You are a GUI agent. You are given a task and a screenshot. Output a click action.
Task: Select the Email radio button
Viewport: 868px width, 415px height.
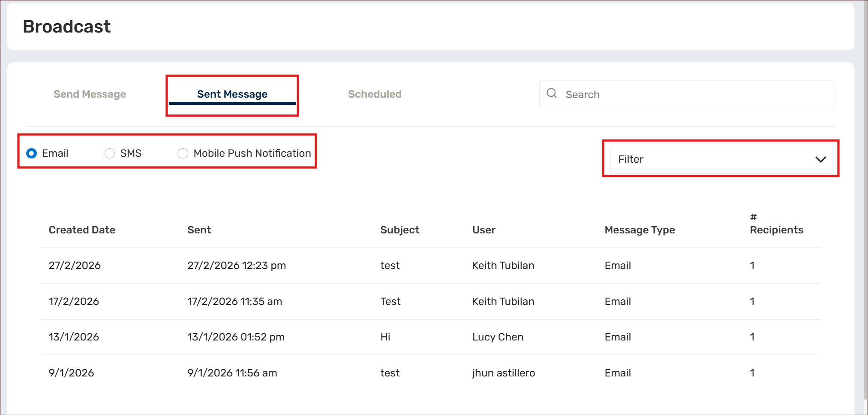(x=32, y=153)
